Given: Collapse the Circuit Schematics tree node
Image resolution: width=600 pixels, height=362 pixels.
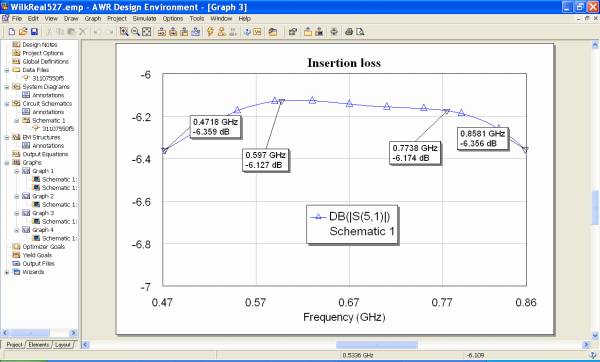Looking at the screenshot, I should [x=7, y=104].
